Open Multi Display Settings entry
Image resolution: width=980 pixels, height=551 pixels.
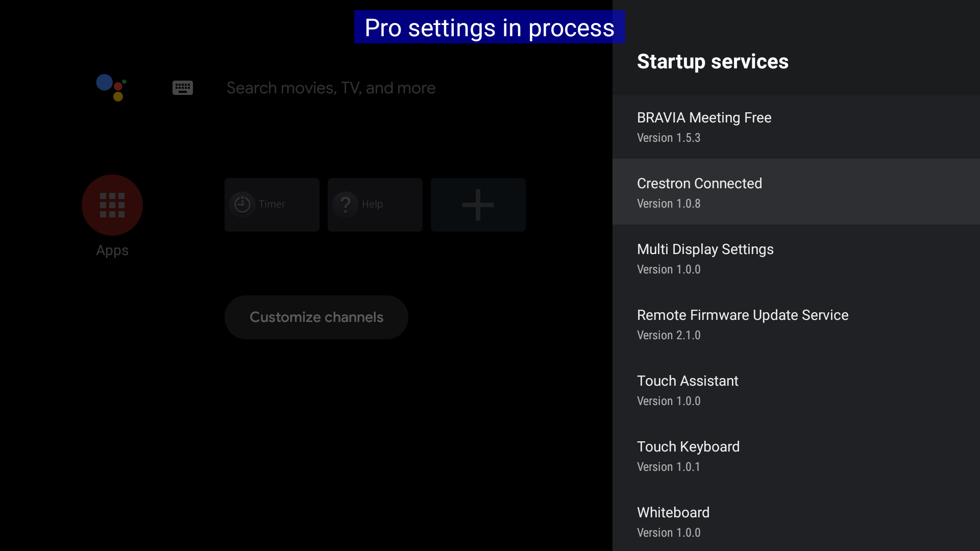click(796, 258)
